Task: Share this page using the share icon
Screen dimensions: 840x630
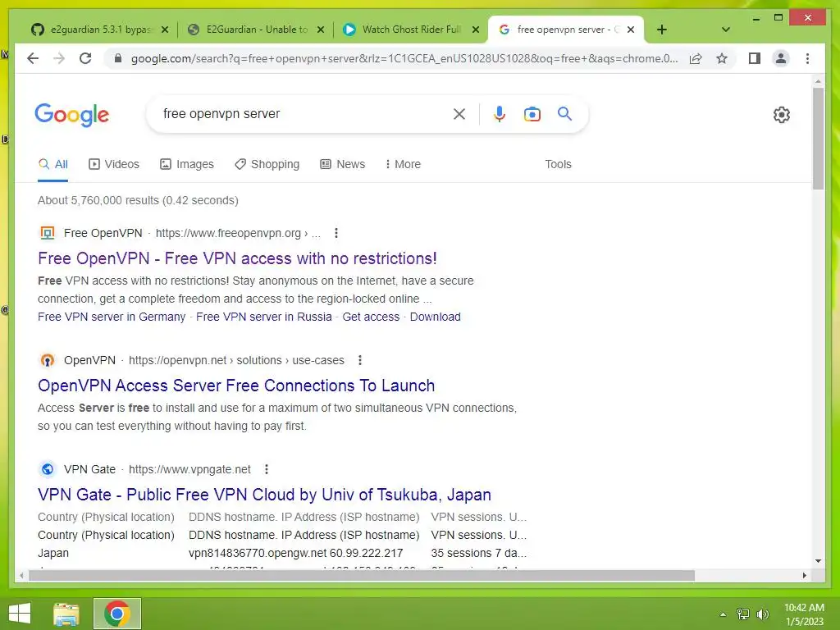Action: pyautogui.click(x=696, y=58)
